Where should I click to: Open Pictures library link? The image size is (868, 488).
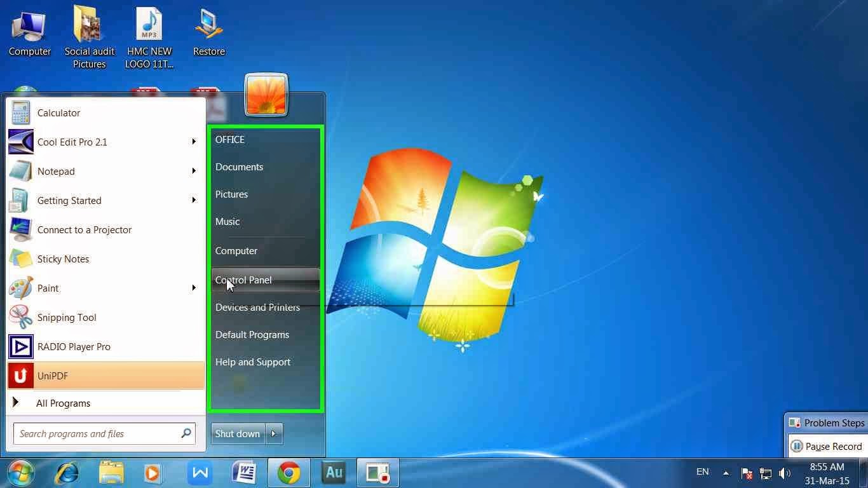coord(266,194)
